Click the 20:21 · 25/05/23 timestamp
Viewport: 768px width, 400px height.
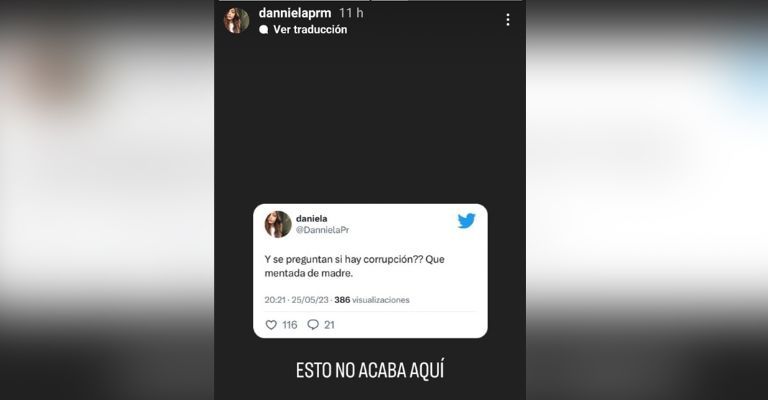click(x=296, y=300)
